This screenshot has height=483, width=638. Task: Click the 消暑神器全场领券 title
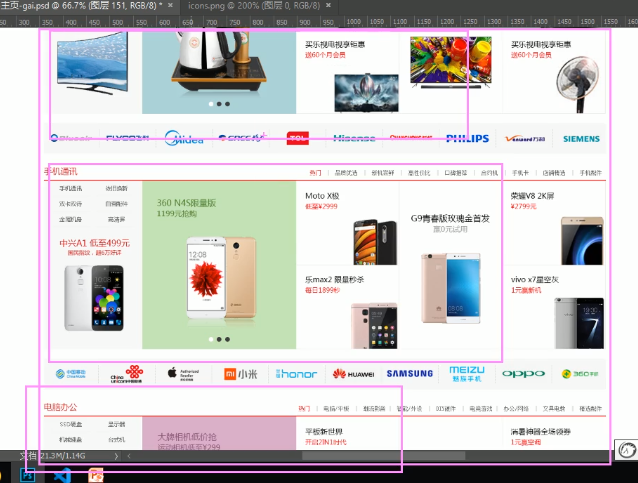point(541,431)
